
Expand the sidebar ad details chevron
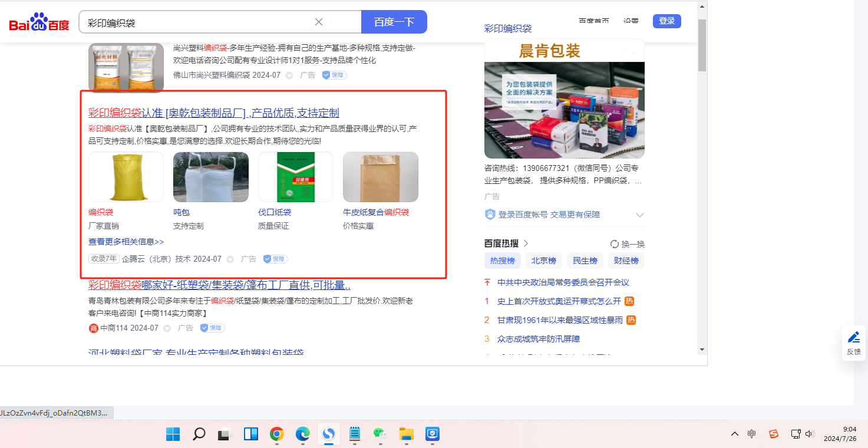coord(639,215)
